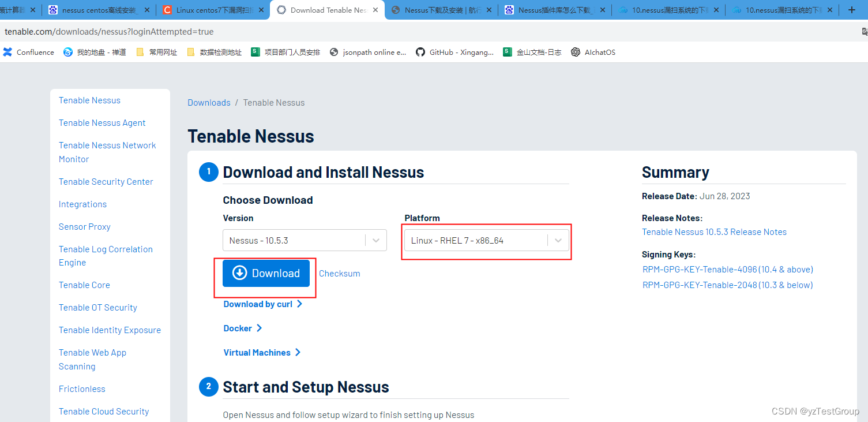Image resolution: width=868 pixels, height=422 pixels.
Task: Open Tenable Nessus Agent sidebar link
Action: [x=102, y=123]
